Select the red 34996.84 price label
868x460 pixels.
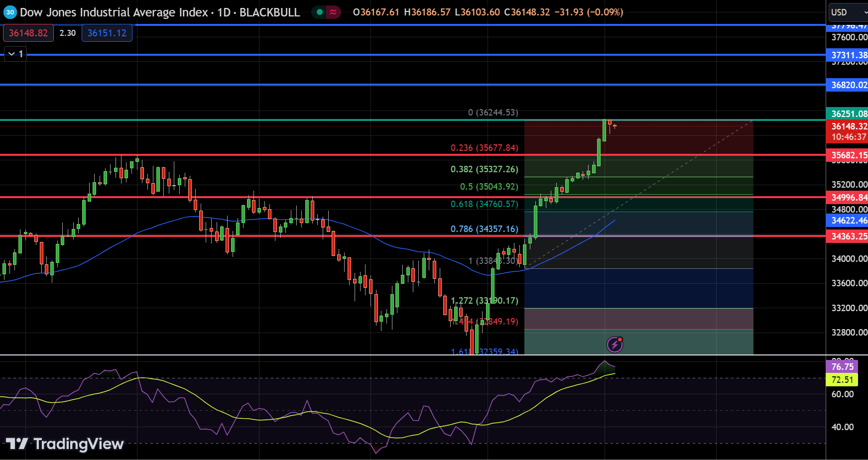(847, 198)
